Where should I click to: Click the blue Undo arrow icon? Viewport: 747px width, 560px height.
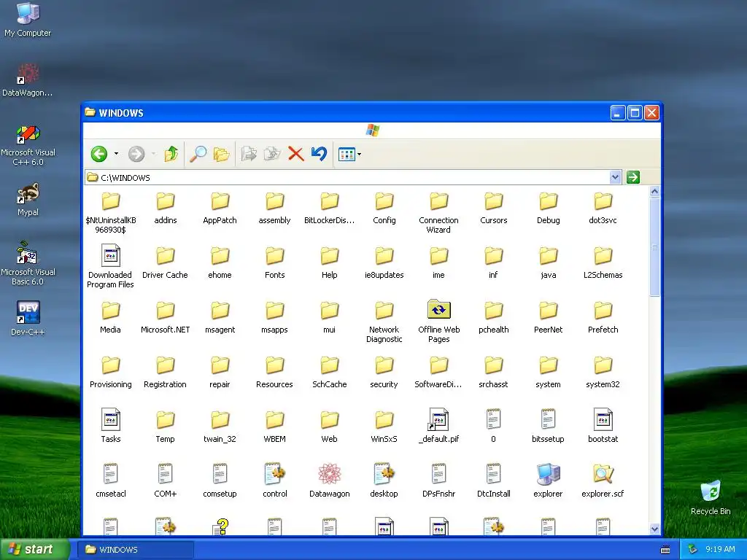pos(319,154)
